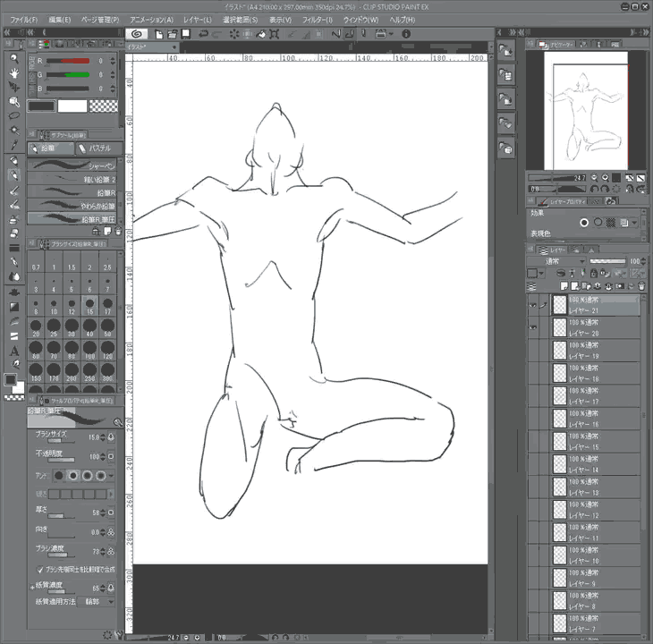Open the レイヤー(L) menu

coord(199,19)
